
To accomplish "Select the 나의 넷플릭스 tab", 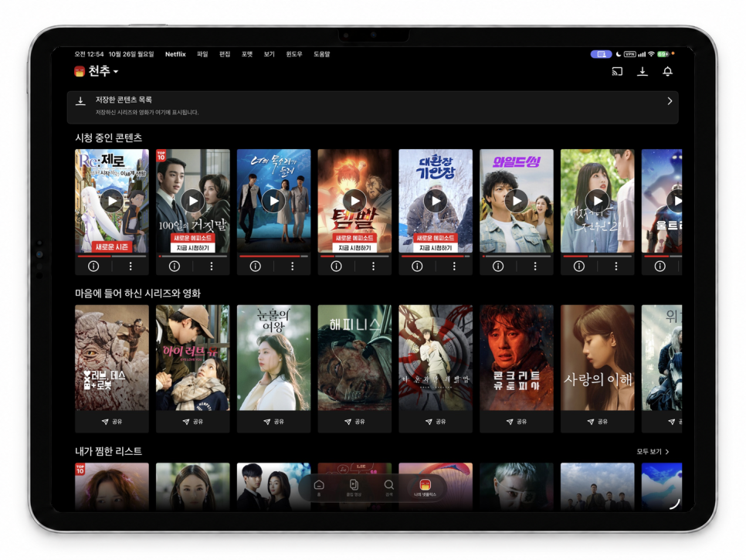I will pyautogui.click(x=425, y=487).
